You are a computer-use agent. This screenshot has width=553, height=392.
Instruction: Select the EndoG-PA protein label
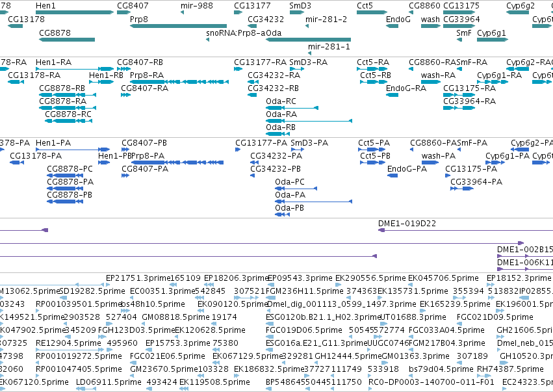point(407,169)
